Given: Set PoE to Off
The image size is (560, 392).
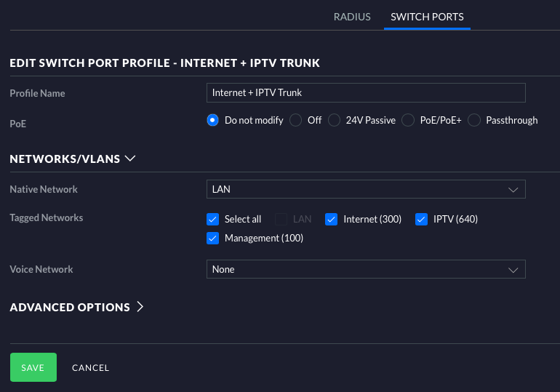Looking at the screenshot, I should click(296, 121).
